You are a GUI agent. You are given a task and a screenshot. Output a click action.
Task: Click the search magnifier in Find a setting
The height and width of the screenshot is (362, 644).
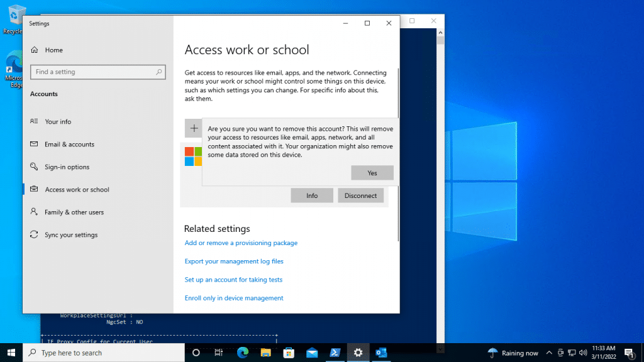(x=158, y=72)
